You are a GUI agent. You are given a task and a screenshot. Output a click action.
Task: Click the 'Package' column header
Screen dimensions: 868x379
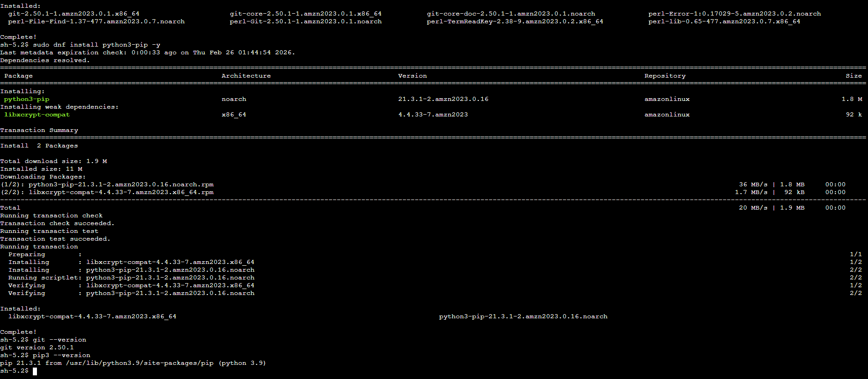point(18,76)
